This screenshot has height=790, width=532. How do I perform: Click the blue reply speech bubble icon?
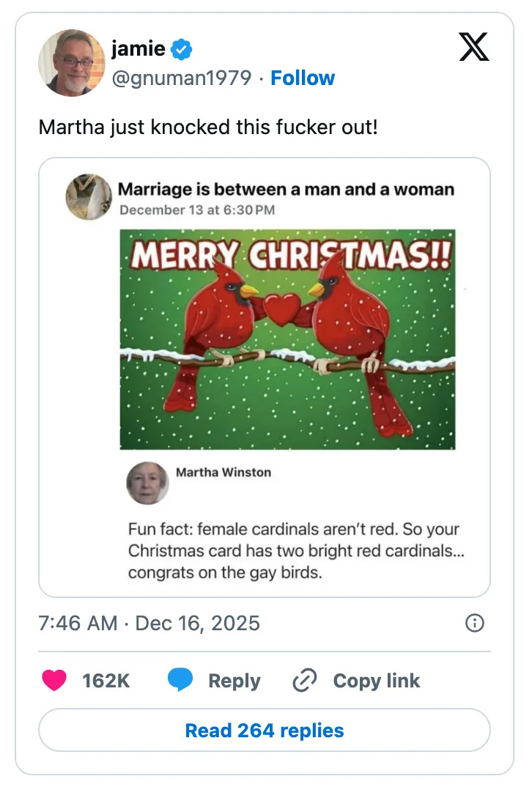180,680
